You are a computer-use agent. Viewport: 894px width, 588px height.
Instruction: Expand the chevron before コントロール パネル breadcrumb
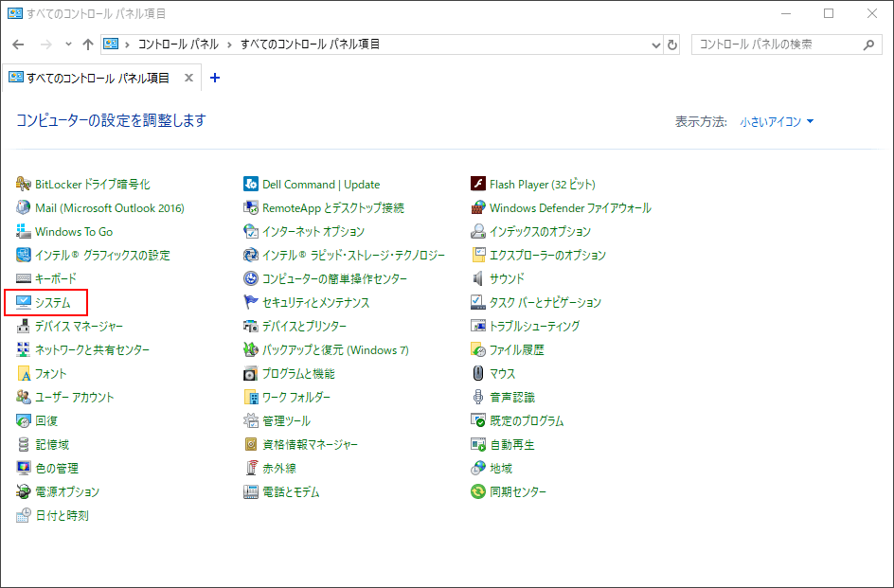tap(127, 45)
